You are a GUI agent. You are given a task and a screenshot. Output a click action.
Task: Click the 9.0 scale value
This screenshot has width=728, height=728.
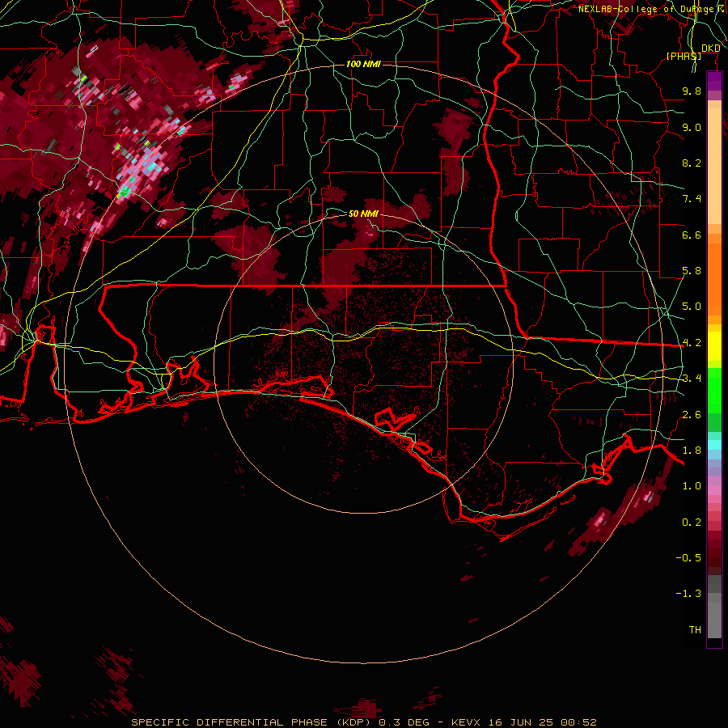click(692, 127)
